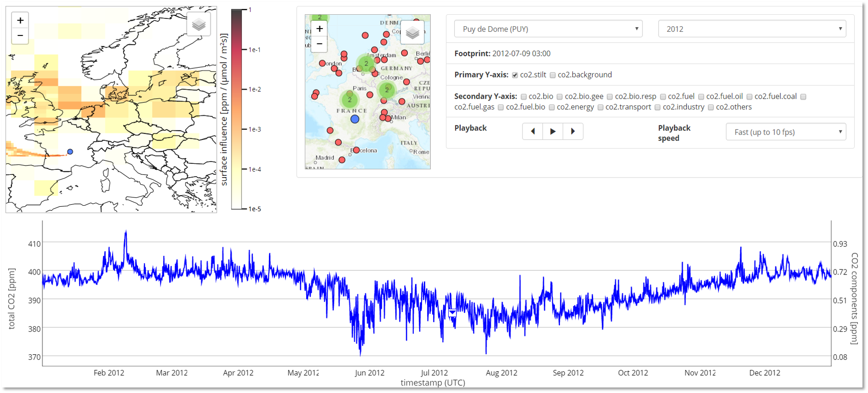Open station map layers control
The height and width of the screenshot is (393, 868).
(412, 33)
